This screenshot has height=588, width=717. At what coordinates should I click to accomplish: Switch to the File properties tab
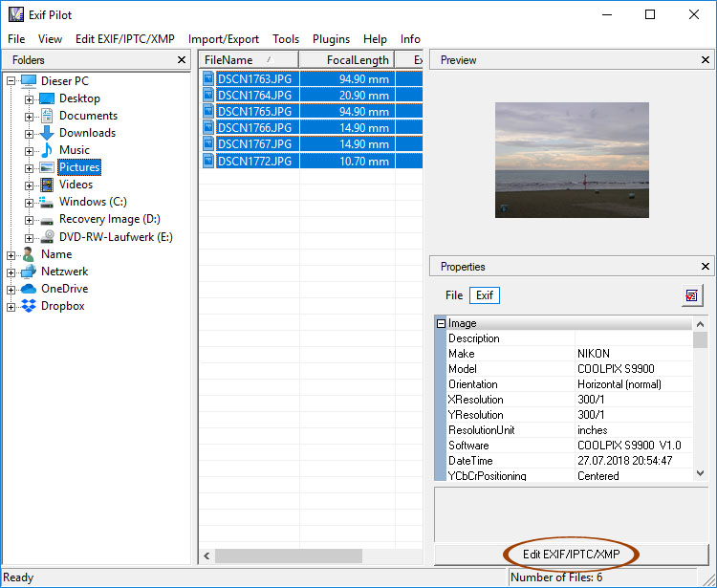coord(454,295)
